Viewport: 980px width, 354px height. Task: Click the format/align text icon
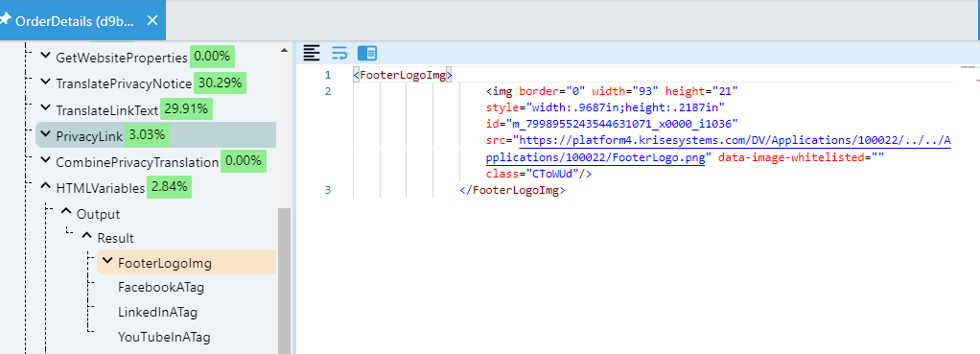click(x=312, y=53)
